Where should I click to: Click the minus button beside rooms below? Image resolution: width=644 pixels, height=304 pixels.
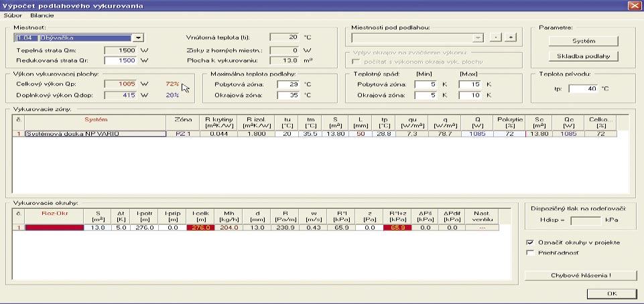(496, 37)
